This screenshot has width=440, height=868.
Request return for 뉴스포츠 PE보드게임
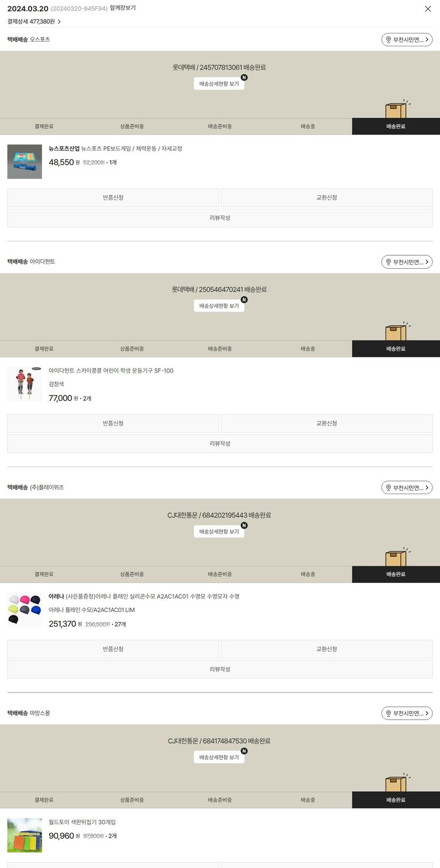coord(113,198)
